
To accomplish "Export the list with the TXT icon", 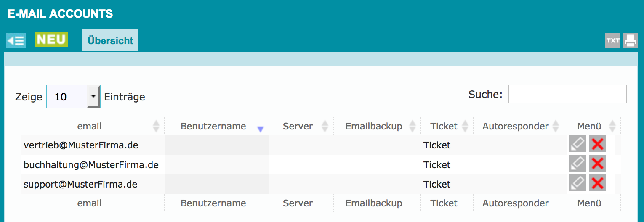I will coord(612,41).
